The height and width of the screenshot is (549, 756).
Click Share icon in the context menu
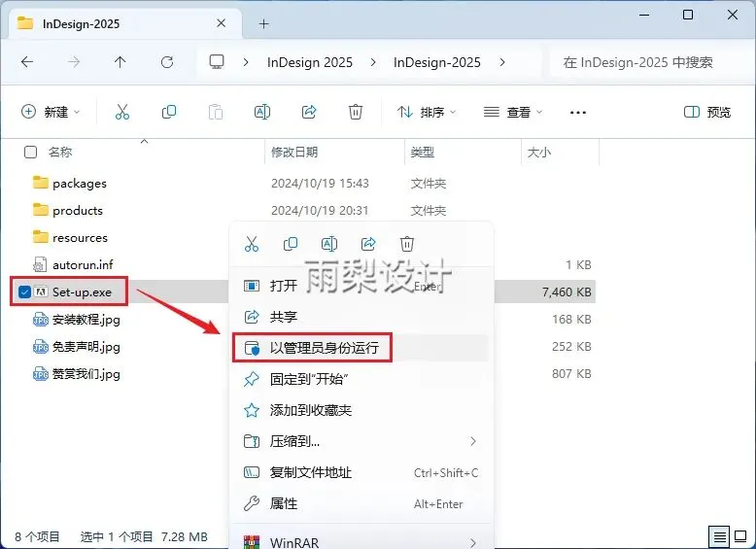tap(368, 244)
